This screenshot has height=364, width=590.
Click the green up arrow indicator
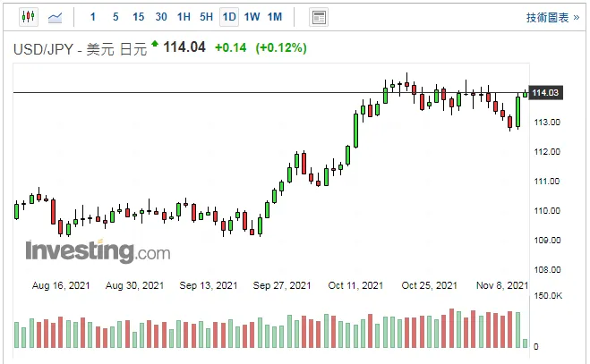(154, 44)
